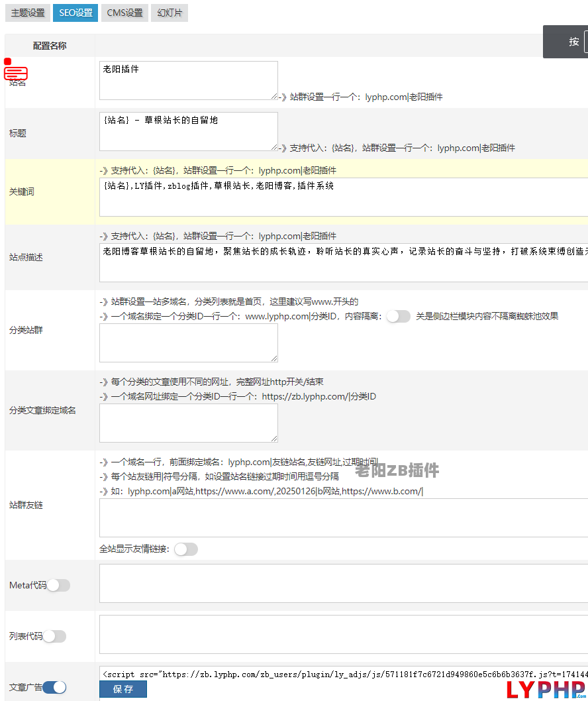
Task: Click the 站点描述 row label
Action: point(26,257)
